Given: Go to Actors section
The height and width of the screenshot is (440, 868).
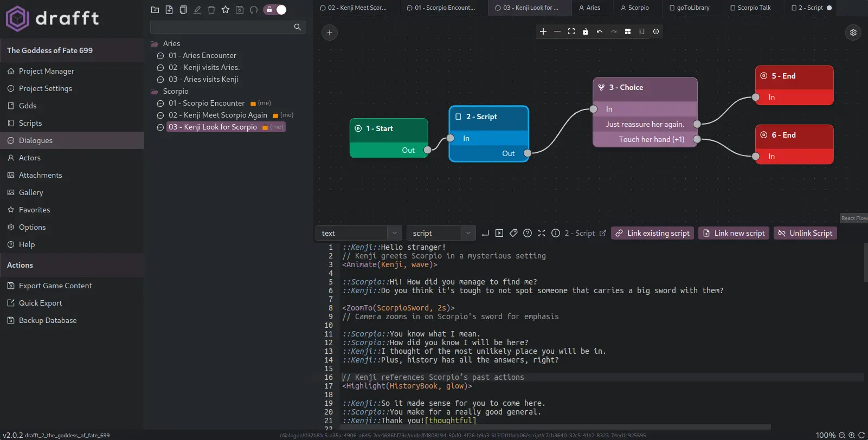Looking at the screenshot, I should point(72,158).
